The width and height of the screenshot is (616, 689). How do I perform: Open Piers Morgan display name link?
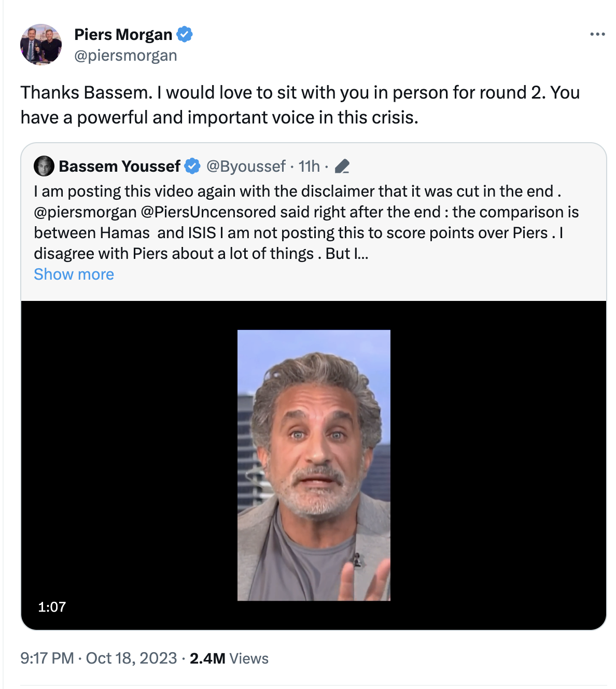[x=123, y=34]
